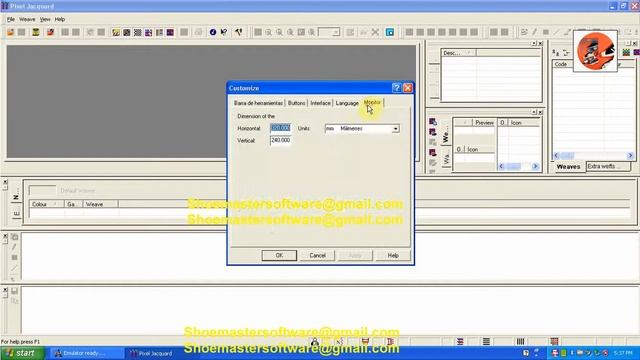Click the second purple weave icon in side panel
The width and height of the screenshot is (640, 360).
(433, 132)
